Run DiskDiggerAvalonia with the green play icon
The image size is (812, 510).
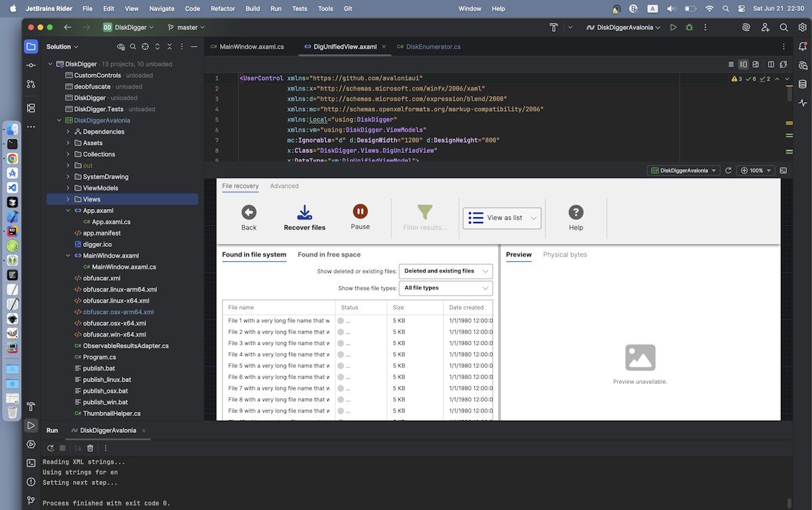pos(673,28)
